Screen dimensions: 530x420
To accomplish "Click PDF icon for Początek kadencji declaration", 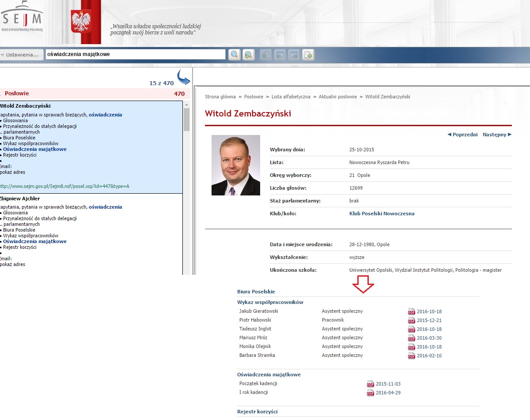I will 371,384.
